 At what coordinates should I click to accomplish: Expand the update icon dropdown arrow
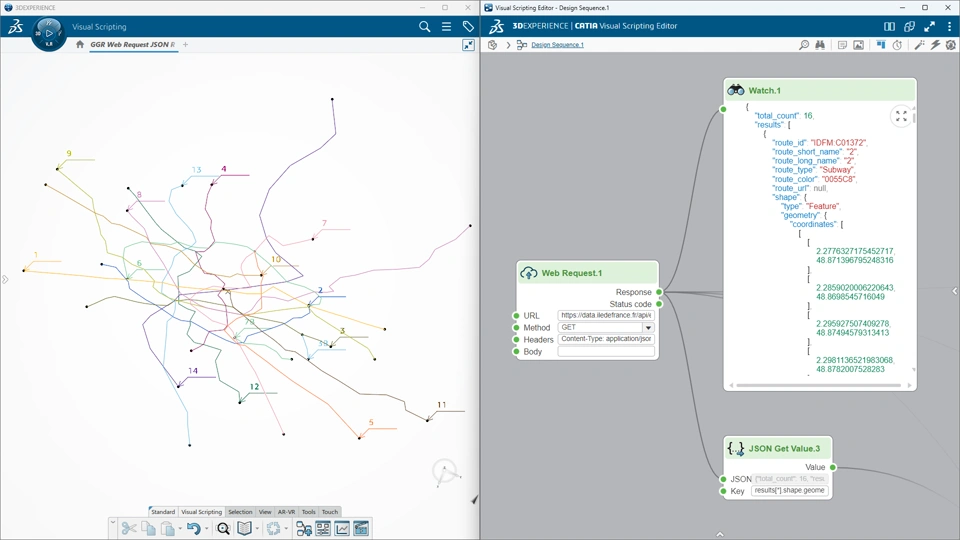286,528
